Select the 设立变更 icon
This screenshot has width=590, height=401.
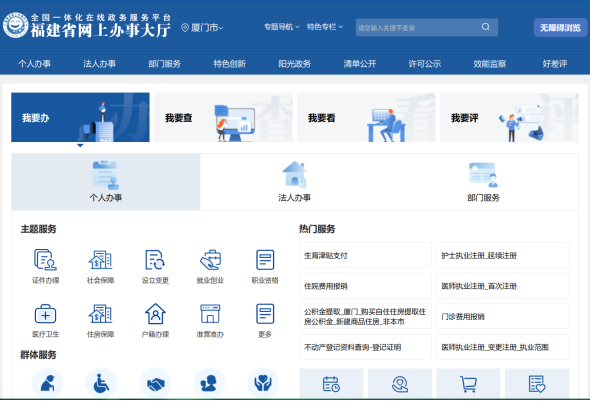click(x=155, y=260)
